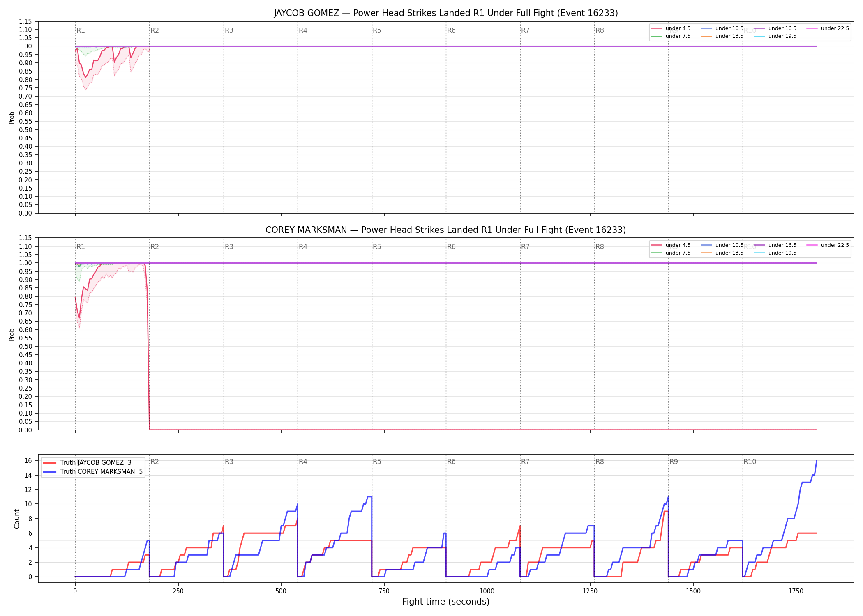The width and height of the screenshot is (863, 616).
Task: Click the R6 round label in the Count chart
Action: (x=451, y=462)
